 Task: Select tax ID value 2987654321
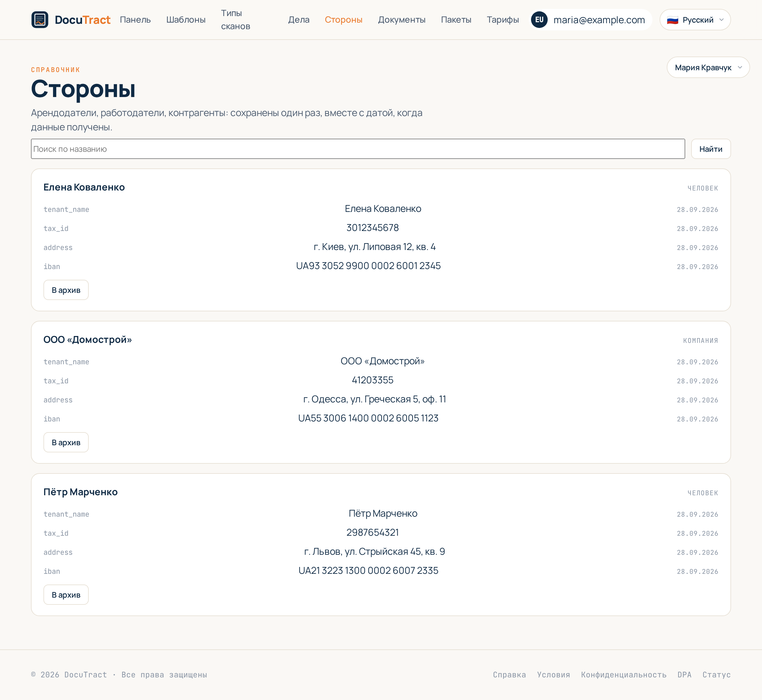[x=372, y=532]
